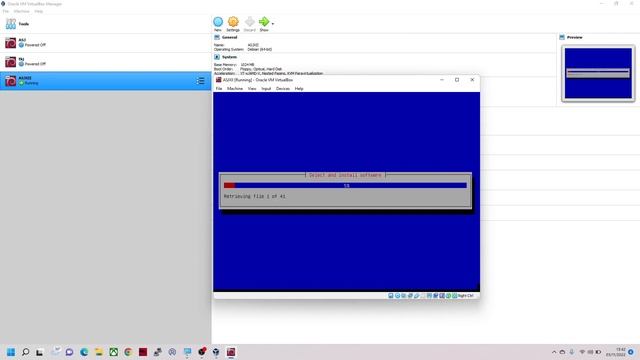Switch to VirtualBox cube icon in the taskbar
The height and width of the screenshot is (360, 640).
point(216,352)
